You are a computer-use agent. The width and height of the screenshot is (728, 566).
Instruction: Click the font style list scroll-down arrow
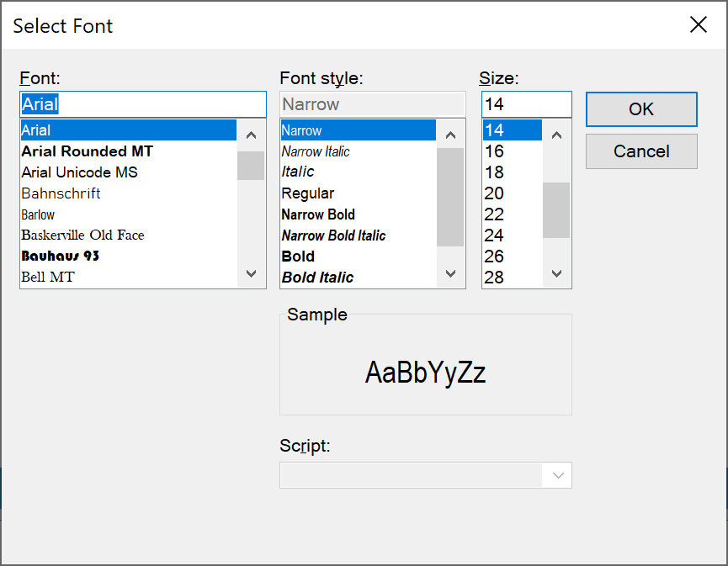pos(450,273)
